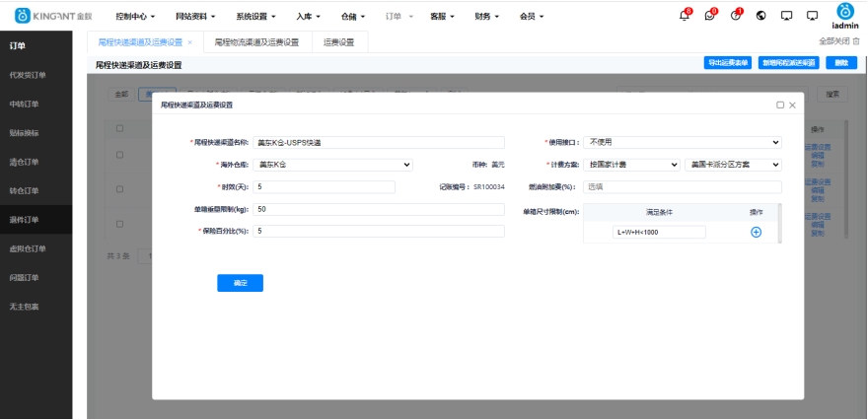
Task: Click the blue 删除 button
Action: 841,62
